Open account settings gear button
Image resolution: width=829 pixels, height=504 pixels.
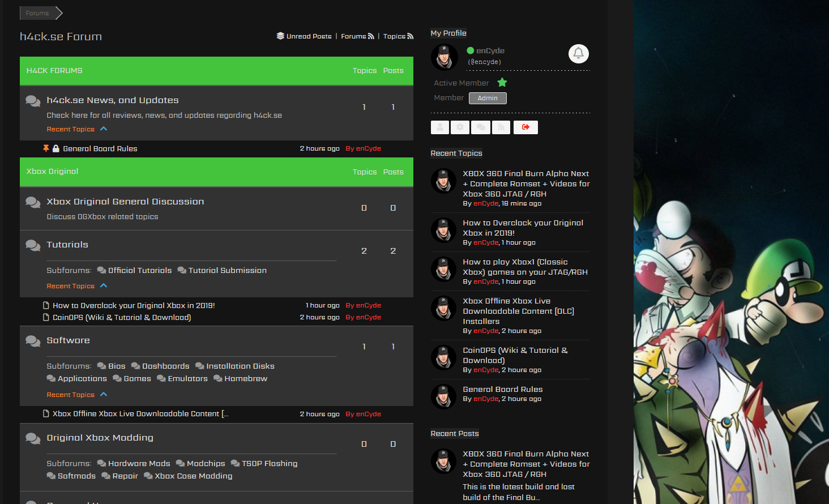click(x=460, y=127)
